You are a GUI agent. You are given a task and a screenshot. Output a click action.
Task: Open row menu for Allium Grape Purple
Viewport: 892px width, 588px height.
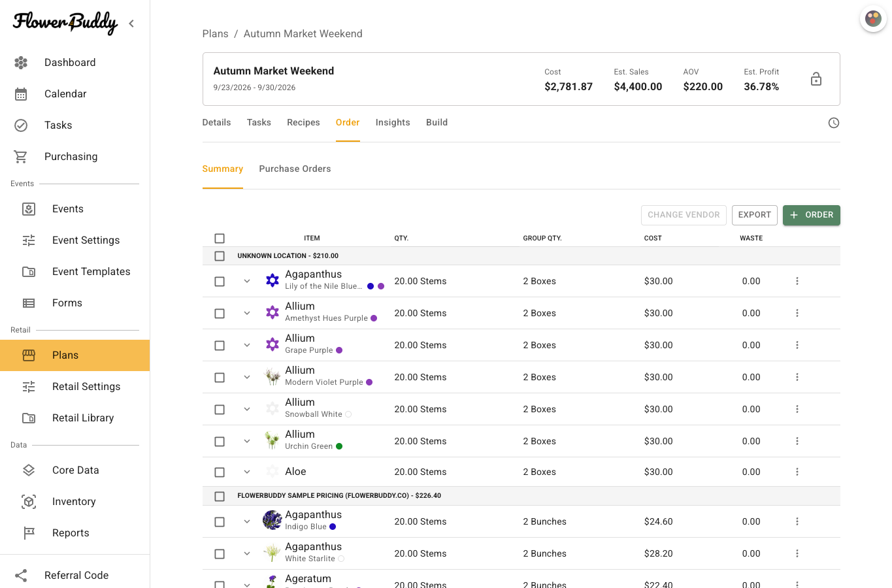[x=797, y=345]
